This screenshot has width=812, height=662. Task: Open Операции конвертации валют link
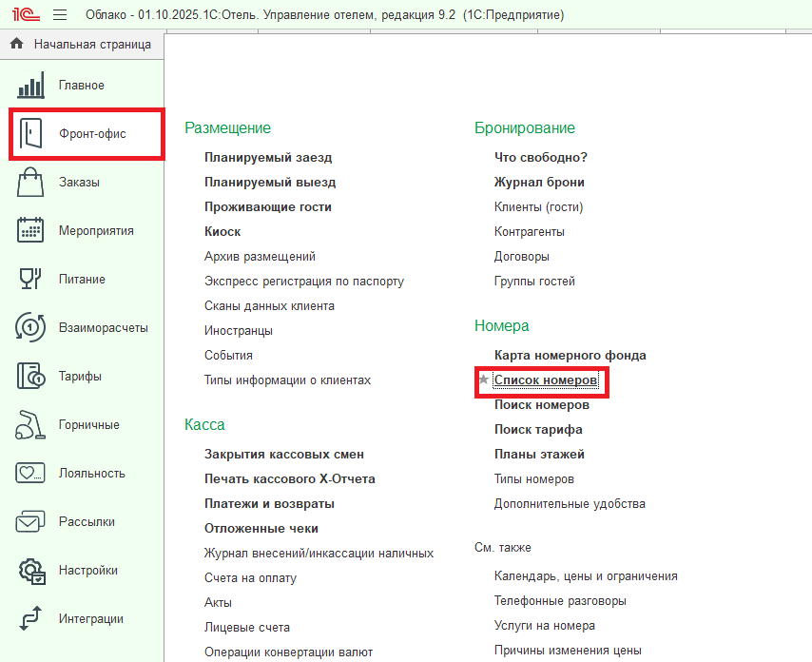pos(289,652)
